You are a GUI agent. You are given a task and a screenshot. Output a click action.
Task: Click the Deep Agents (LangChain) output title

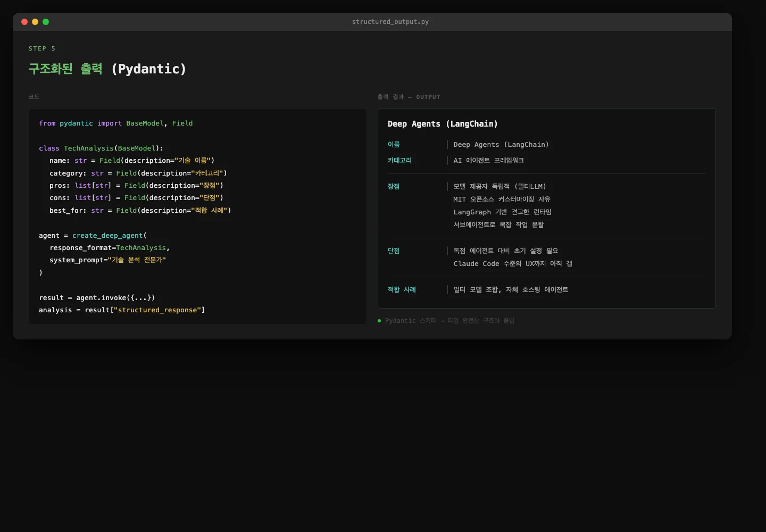[x=443, y=124]
